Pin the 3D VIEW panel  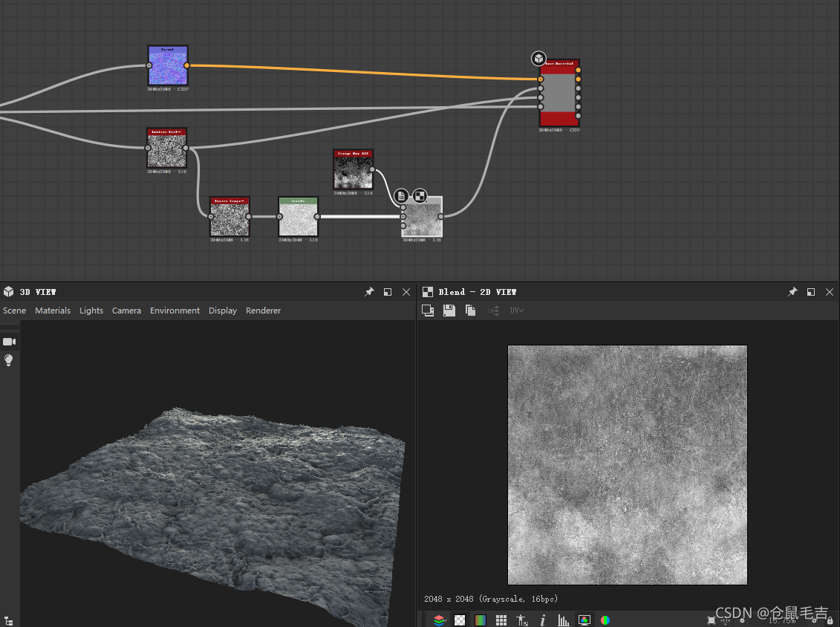point(369,292)
